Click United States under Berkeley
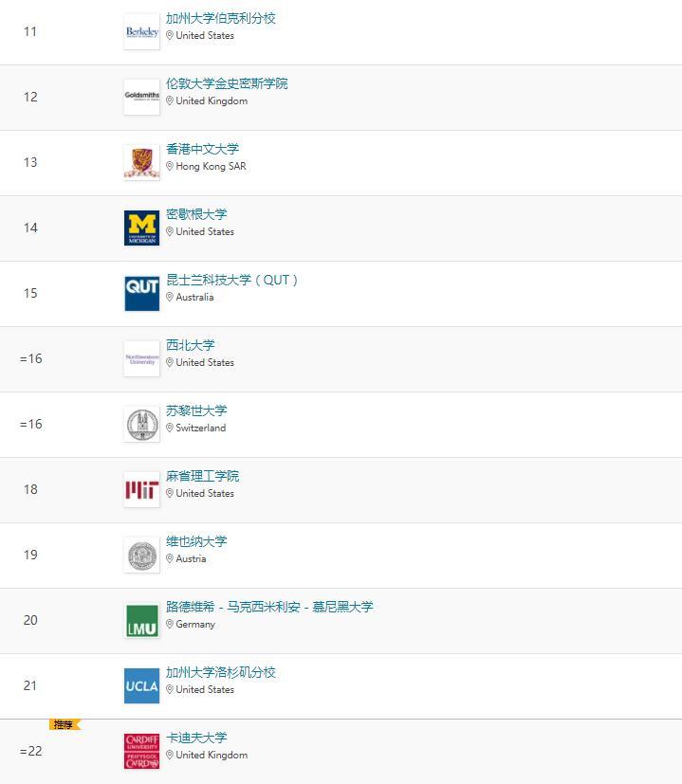 click(205, 35)
